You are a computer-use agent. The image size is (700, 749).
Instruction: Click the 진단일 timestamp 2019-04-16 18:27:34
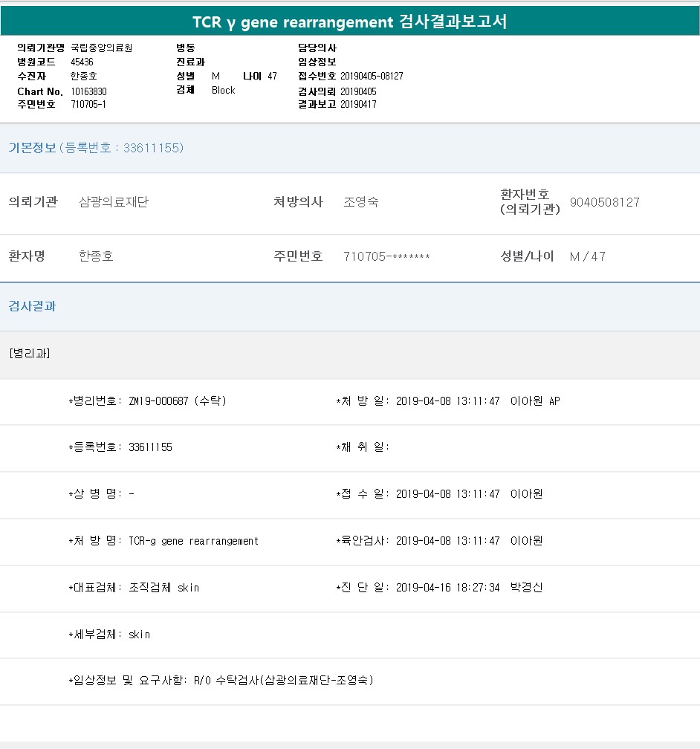[447, 588]
